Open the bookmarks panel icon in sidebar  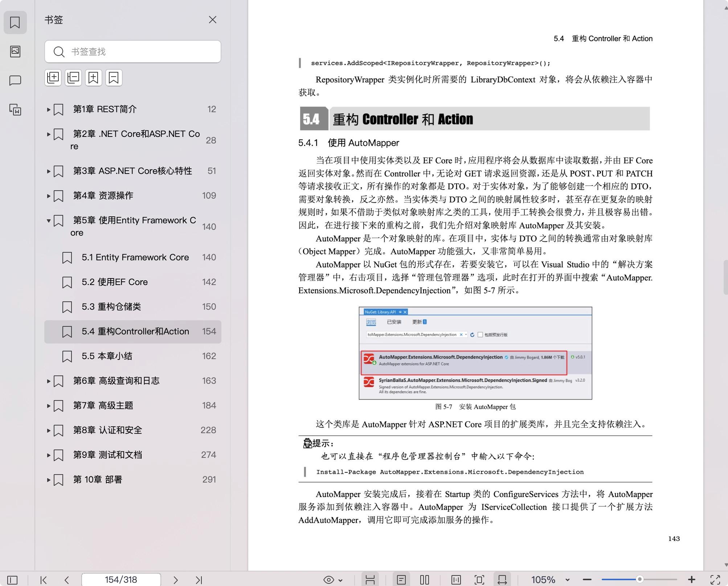15,23
